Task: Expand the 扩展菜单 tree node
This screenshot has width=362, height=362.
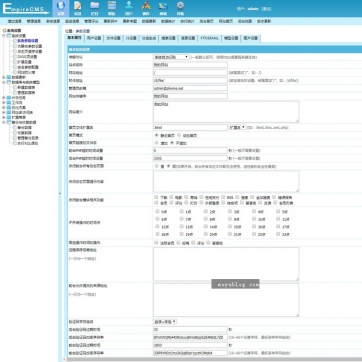Action: coord(4,117)
